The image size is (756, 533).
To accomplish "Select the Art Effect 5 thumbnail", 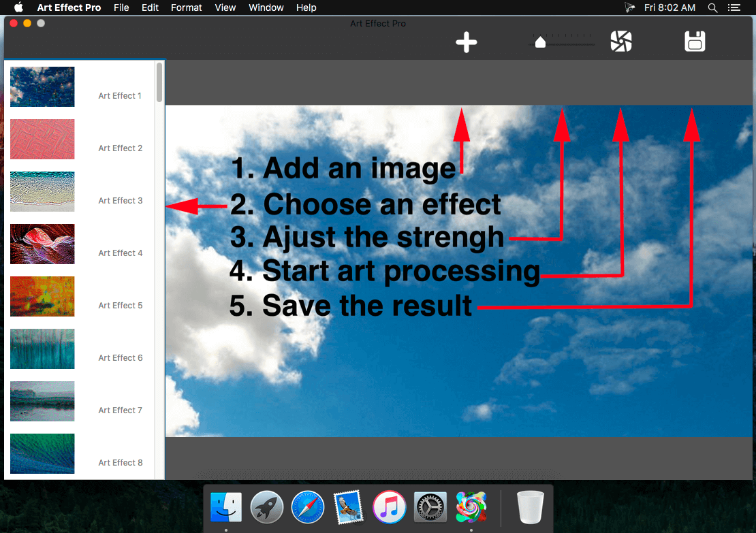I will click(42, 296).
